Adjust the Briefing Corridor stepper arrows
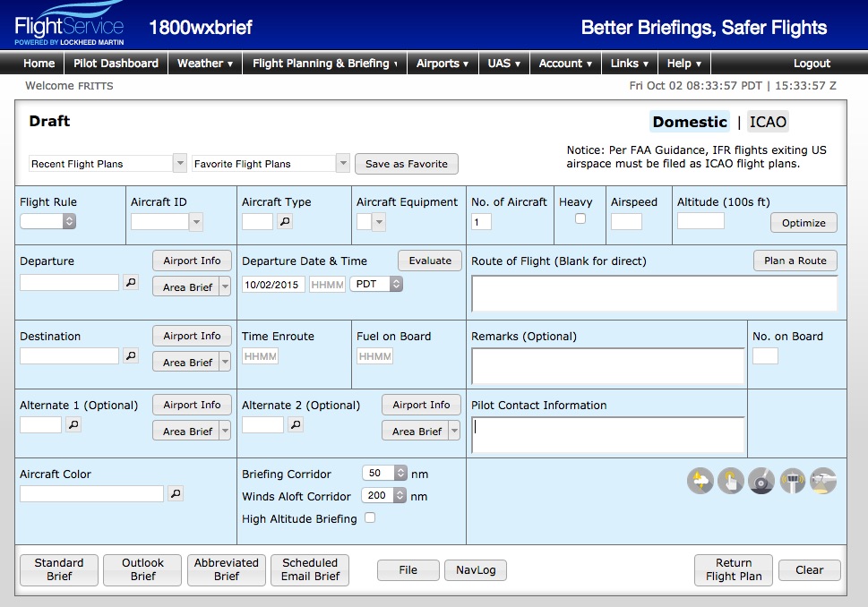 click(x=400, y=473)
